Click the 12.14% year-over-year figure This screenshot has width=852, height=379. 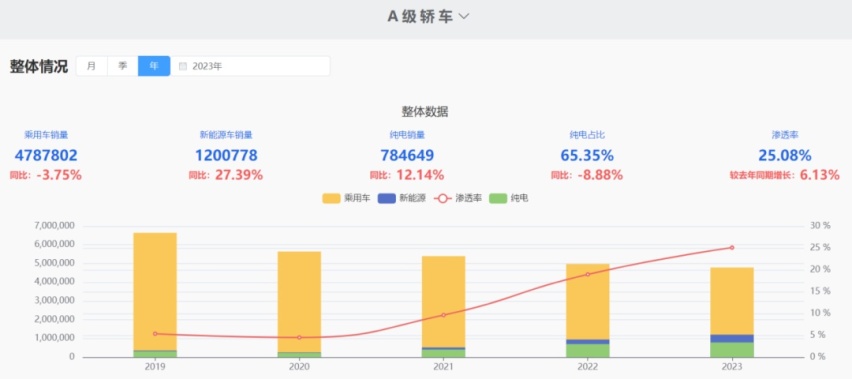pyautogui.click(x=420, y=175)
